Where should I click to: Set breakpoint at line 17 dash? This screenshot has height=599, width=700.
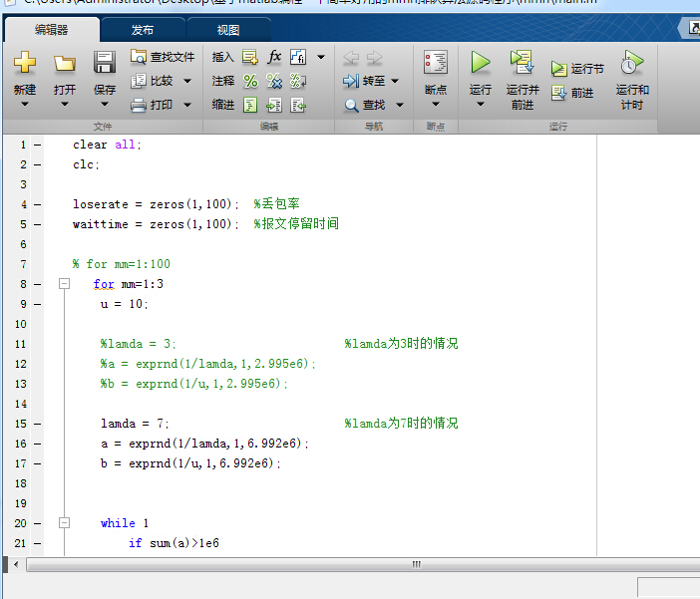coord(38,463)
